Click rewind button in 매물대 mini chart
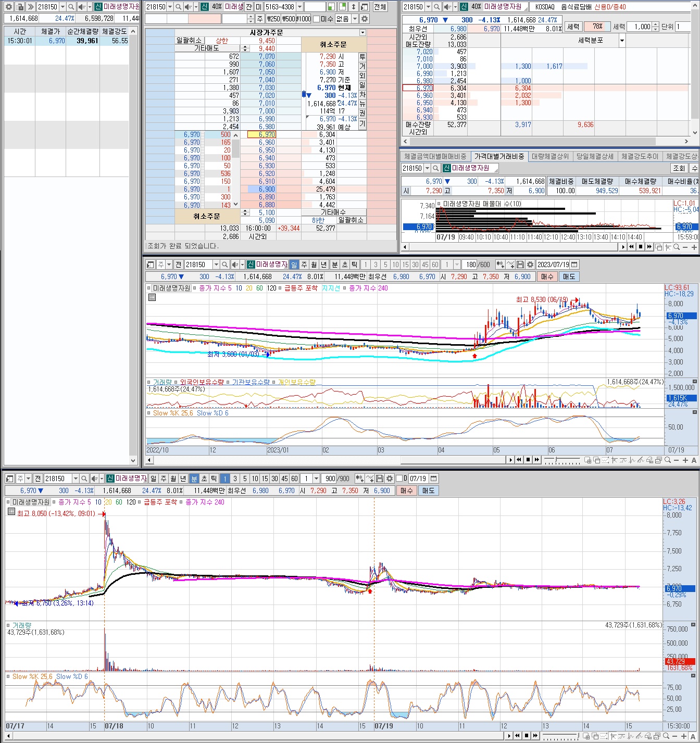 632,247
